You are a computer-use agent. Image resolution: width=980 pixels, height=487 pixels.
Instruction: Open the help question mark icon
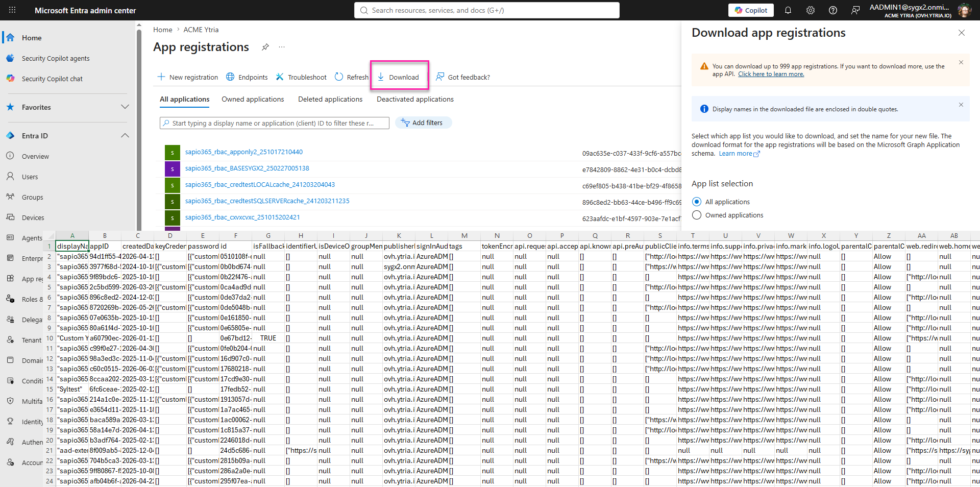pyautogui.click(x=833, y=10)
